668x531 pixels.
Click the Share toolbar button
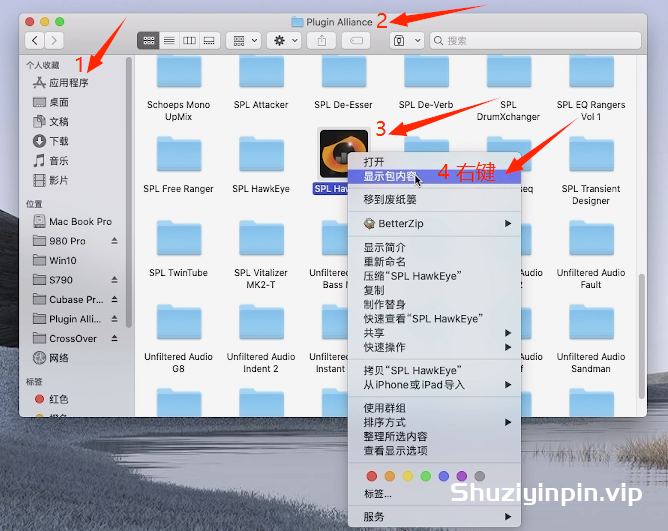(x=322, y=40)
